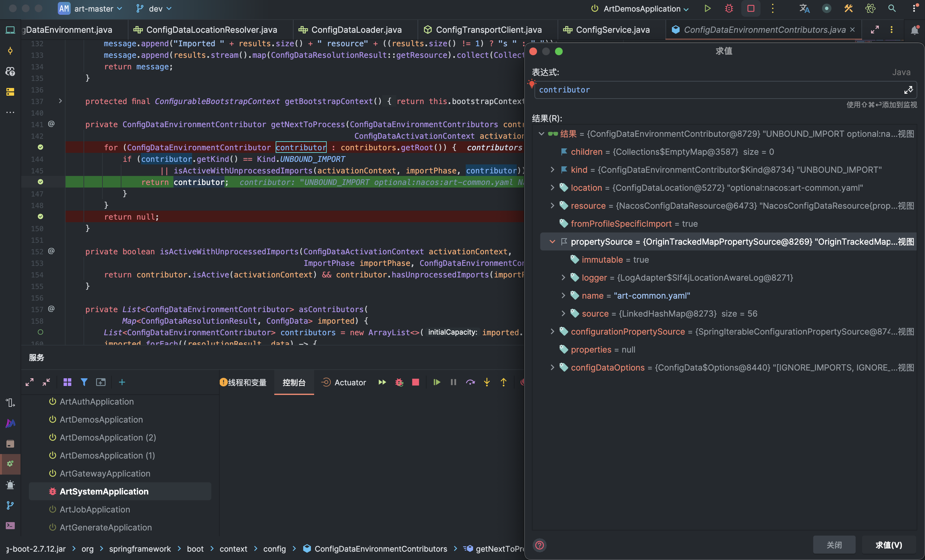Toggle breakpoint on return contributor line

40,182
